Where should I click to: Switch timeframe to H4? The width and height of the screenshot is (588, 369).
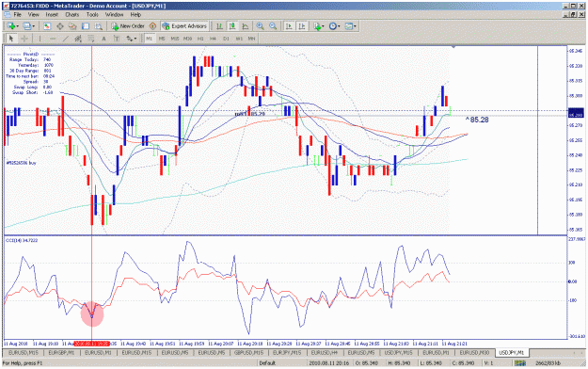coord(213,39)
